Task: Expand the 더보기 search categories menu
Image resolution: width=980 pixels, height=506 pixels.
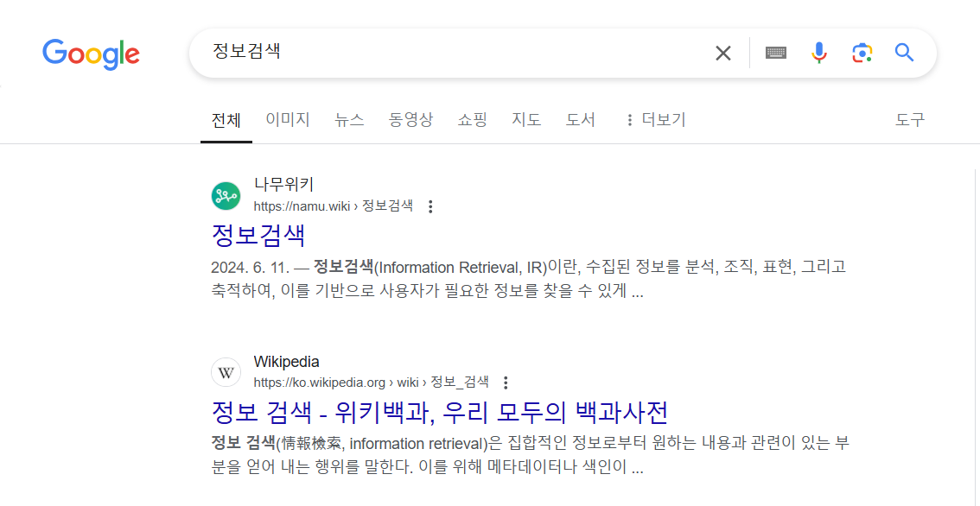Action: click(656, 120)
